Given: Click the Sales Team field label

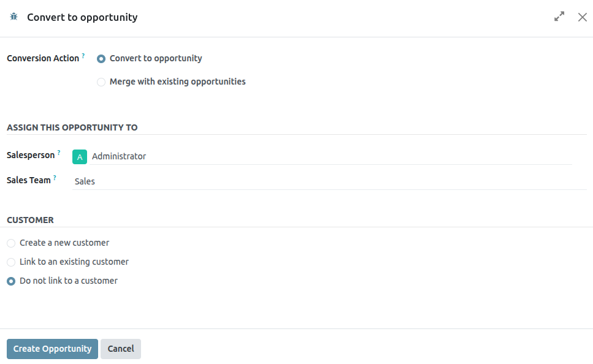Looking at the screenshot, I should [x=29, y=181].
